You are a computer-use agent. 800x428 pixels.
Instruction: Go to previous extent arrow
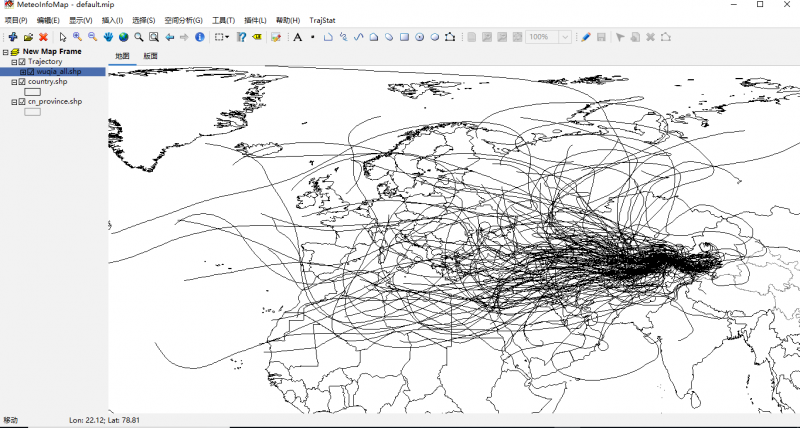[x=170, y=37]
